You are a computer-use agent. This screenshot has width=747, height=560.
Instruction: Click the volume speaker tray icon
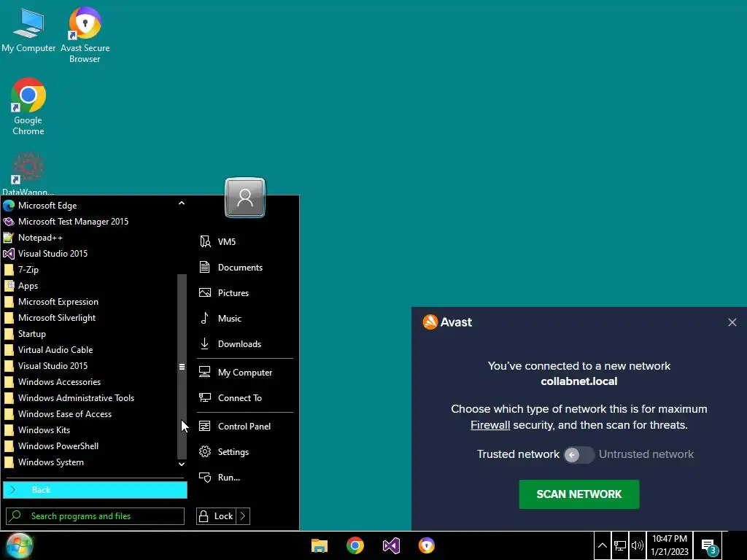click(x=638, y=545)
